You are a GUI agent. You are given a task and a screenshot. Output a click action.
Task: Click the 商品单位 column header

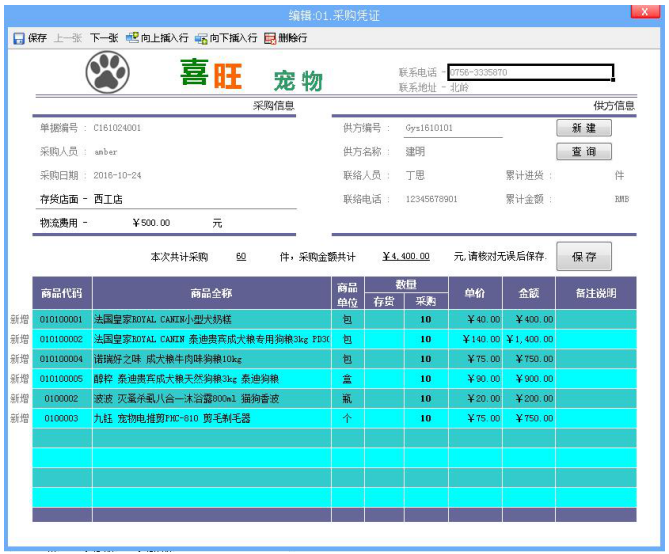pos(347,293)
